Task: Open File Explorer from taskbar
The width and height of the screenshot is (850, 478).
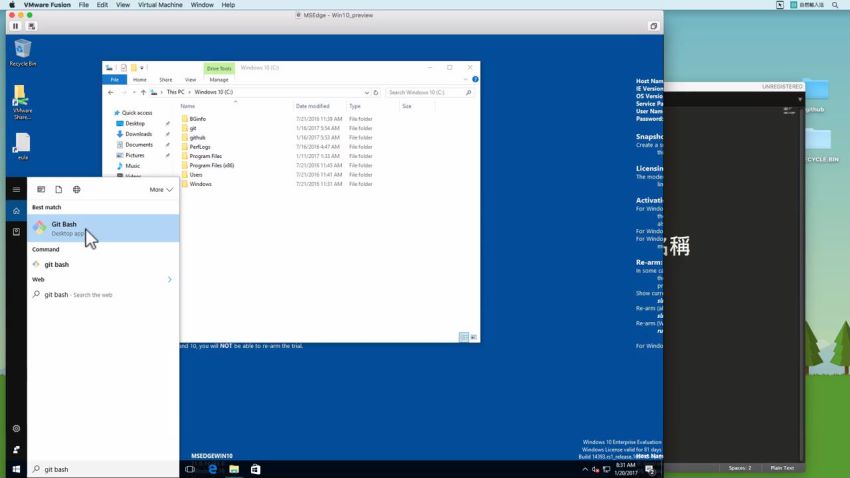Action: coord(234,469)
